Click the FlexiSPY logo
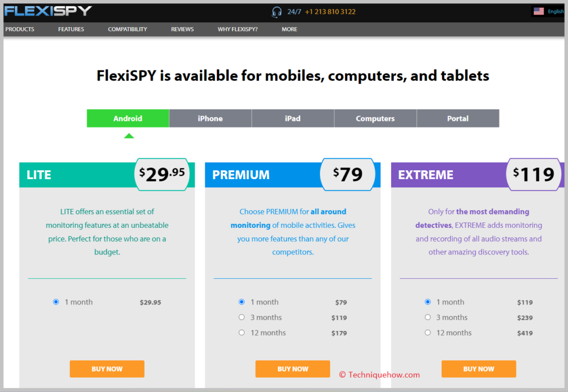 coord(48,11)
